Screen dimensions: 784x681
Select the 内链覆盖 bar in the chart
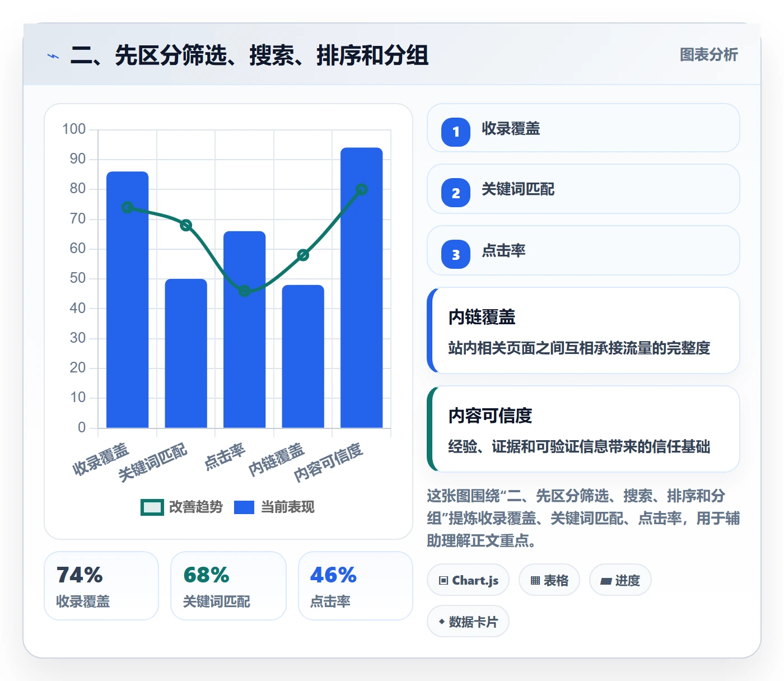pos(303,356)
